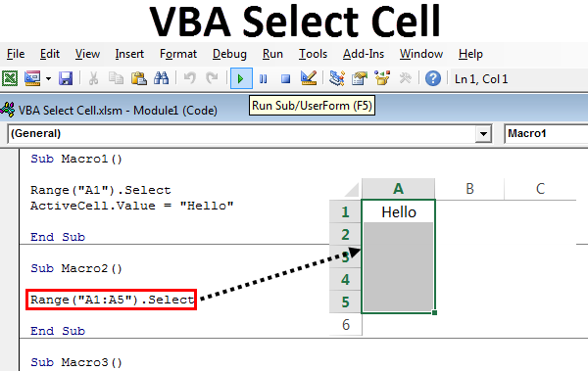Click the Insert UserForm icon

(x=32, y=78)
